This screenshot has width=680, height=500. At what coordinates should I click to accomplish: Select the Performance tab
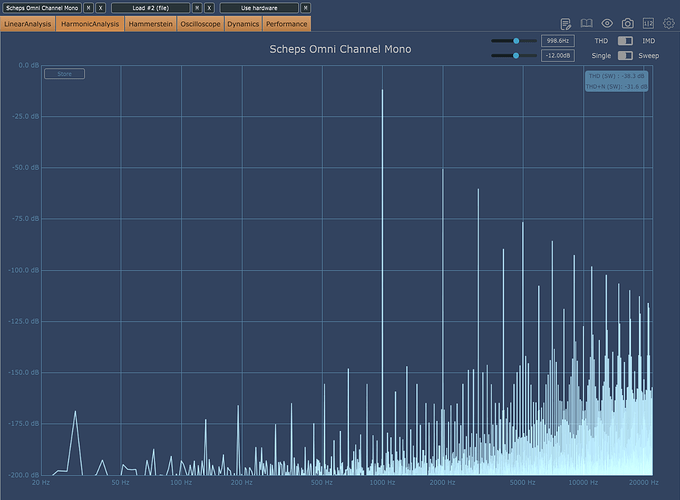click(287, 24)
